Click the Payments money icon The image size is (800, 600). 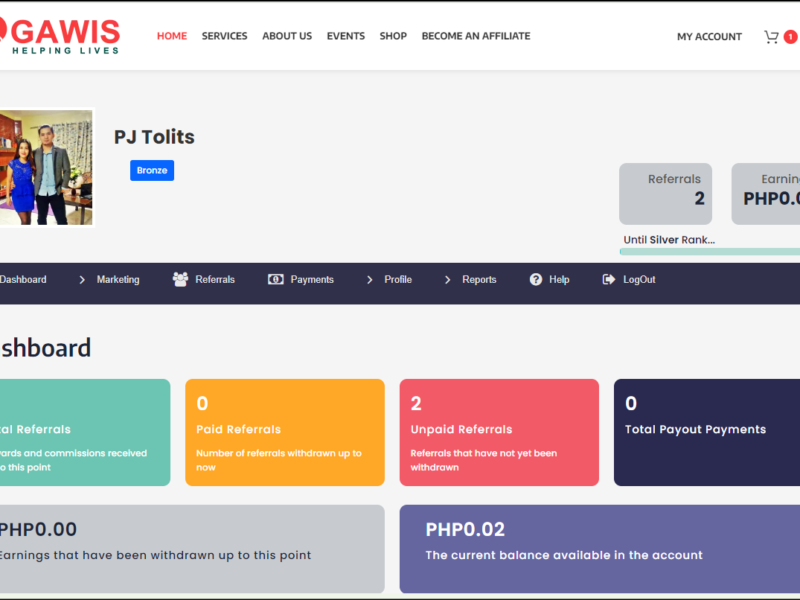(x=276, y=280)
